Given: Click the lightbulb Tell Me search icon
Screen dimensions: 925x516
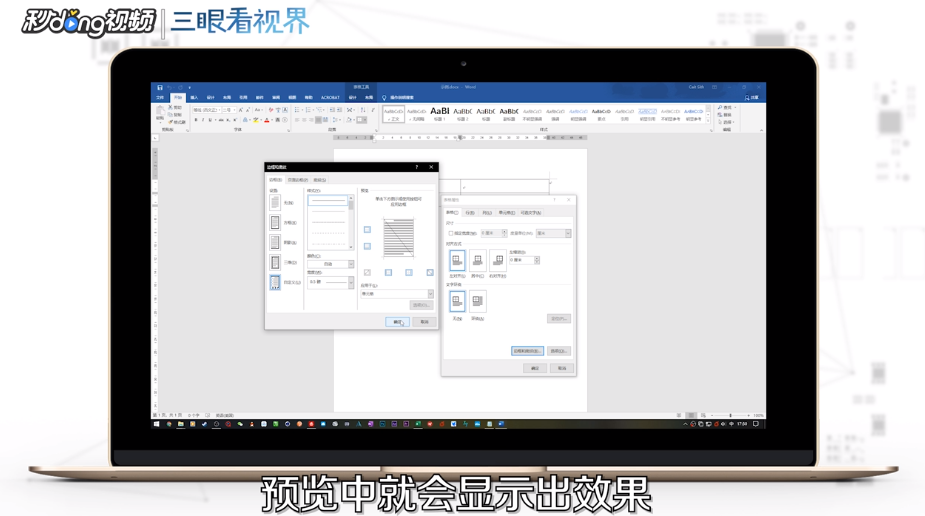Looking at the screenshot, I should click(x=384, y=97).
